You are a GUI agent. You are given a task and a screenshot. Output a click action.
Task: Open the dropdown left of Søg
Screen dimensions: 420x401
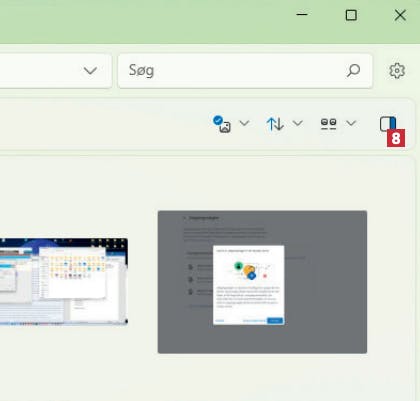pos(90,71)
